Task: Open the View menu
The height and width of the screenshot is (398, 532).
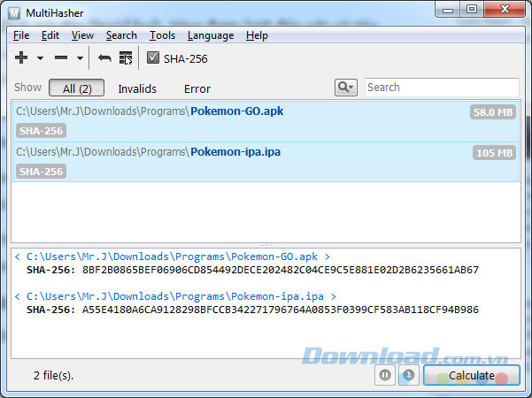Action: coord(82,35)
